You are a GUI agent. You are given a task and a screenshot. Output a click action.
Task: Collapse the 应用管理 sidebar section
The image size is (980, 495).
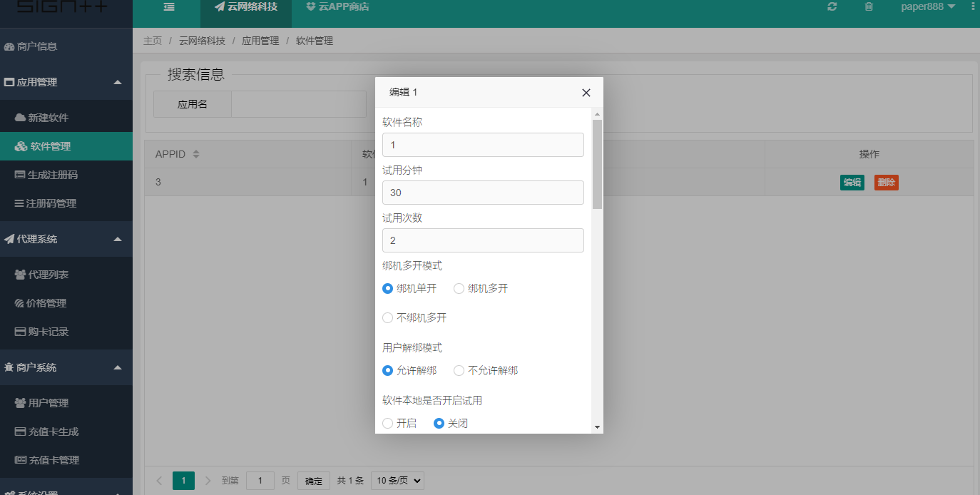point(66,81)
